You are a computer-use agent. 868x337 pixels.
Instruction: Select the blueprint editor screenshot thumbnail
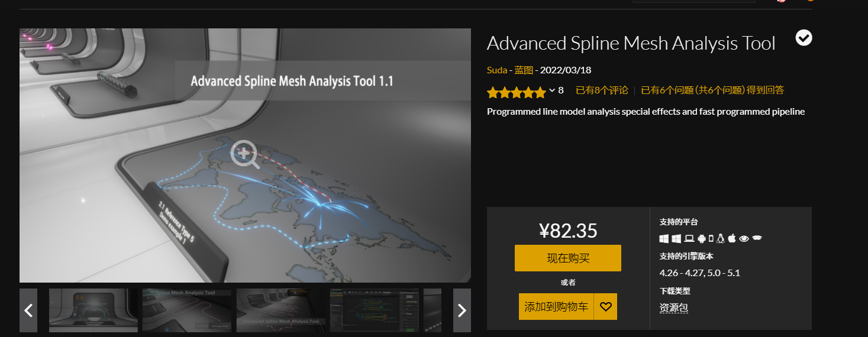tap(375, 310)
